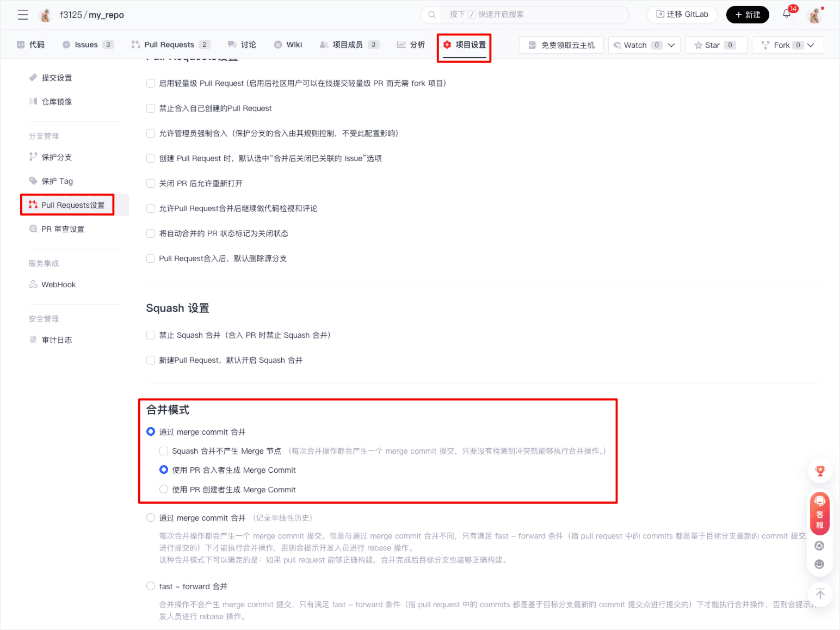Click the trophy icon in floating sidebar
The height and width of the screenshot is (630, 840).
pyautogui.click(x=820, y=471)
